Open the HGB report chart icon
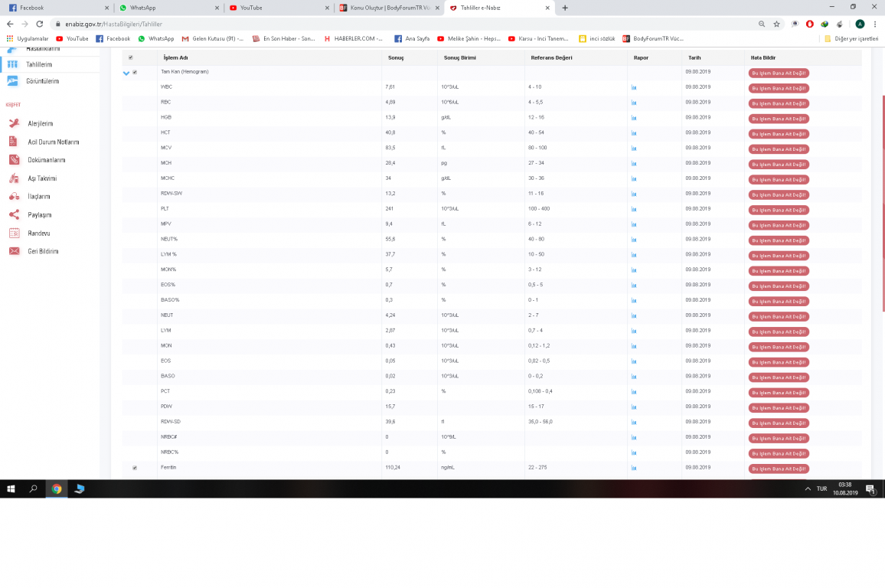This screenshot has height=588, width=885. [634, 118]
